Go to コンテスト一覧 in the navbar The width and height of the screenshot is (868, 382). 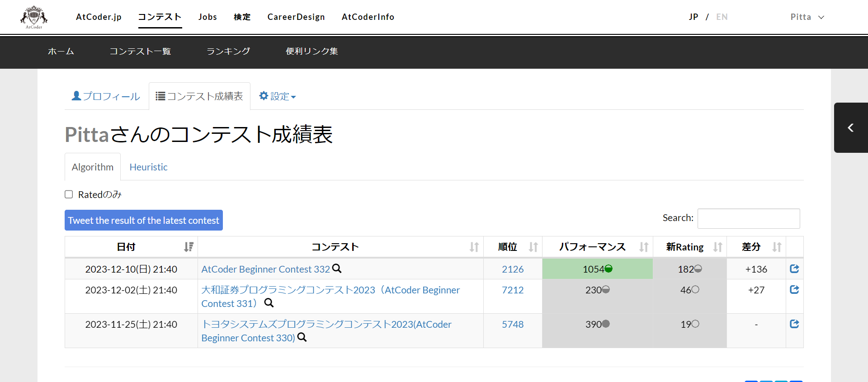140,52
